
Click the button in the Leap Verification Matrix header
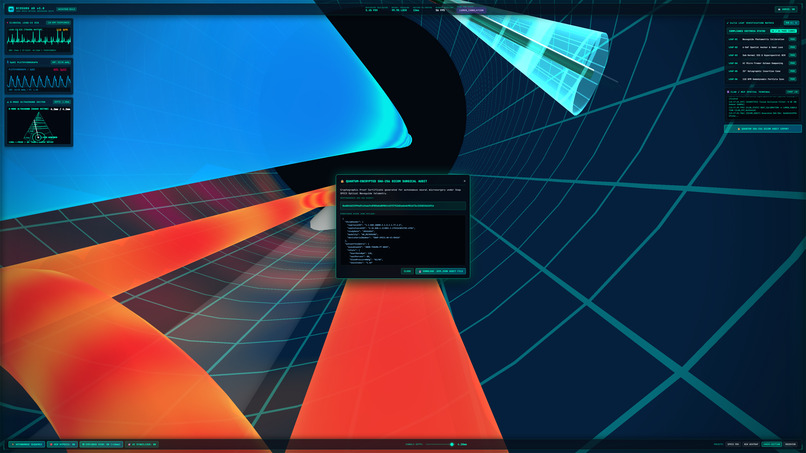pos(791,23)
